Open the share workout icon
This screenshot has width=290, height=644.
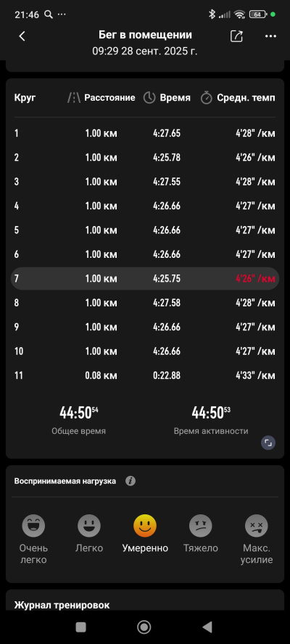(236, 35)
